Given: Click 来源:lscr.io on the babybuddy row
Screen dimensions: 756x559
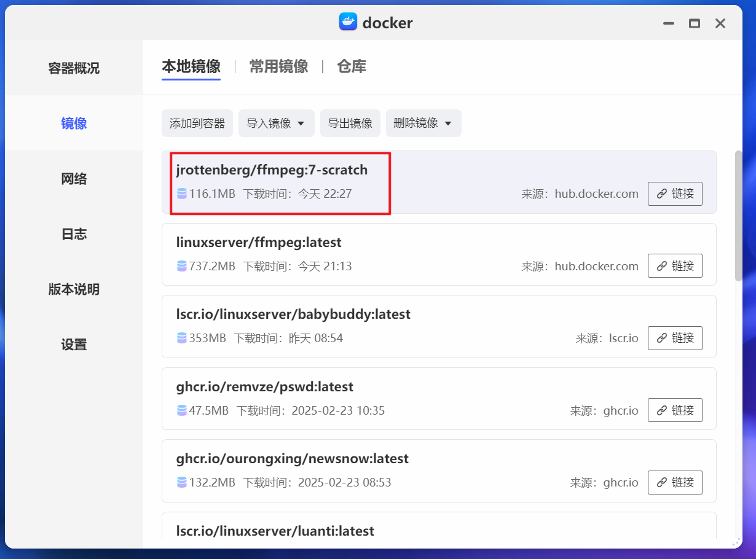Looking at the screenshot, I should tap(607, 338).
